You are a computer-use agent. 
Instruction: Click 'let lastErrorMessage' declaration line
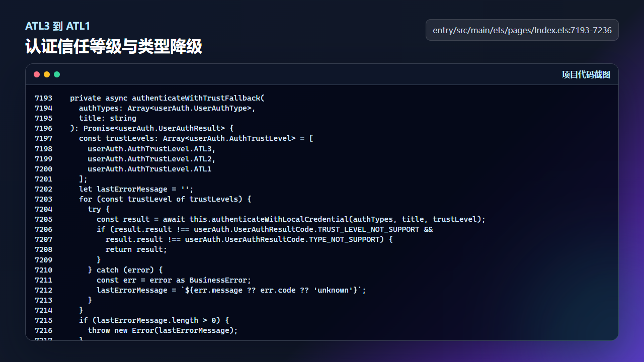click(136, 189)
